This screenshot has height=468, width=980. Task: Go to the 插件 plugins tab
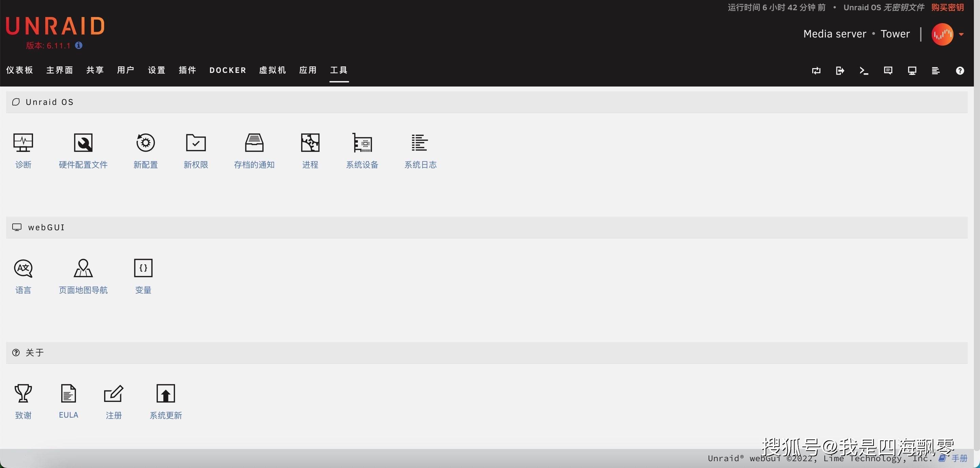[x=187, y=70]
